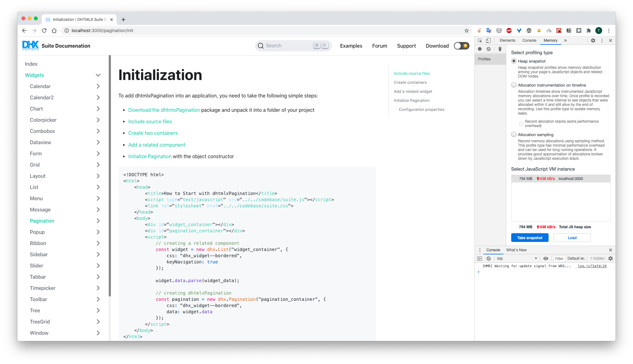Open the AdBlock Plus extension icon

pos(509,31)
